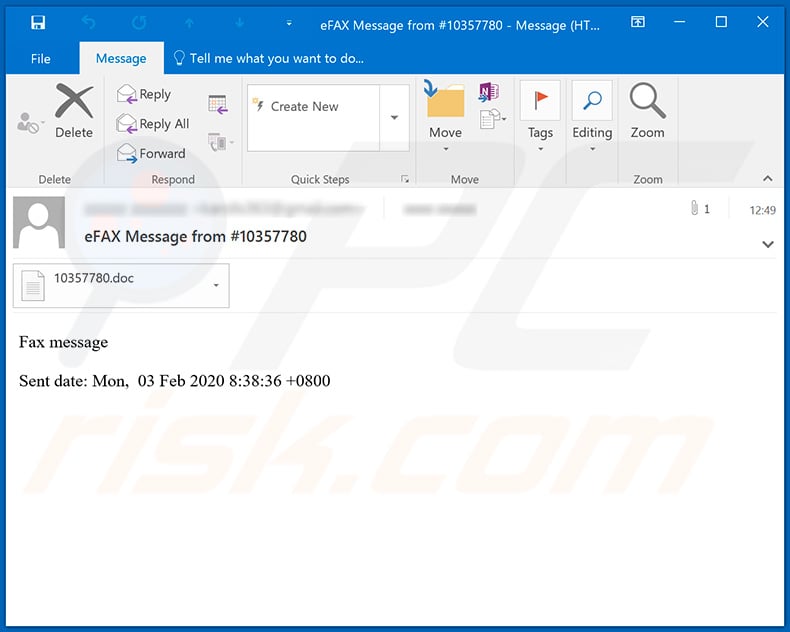The width and height of the screenshot is (790, 632).
Task: Expand the Quick Steps gallery dropdown
Action: (394, 117)
